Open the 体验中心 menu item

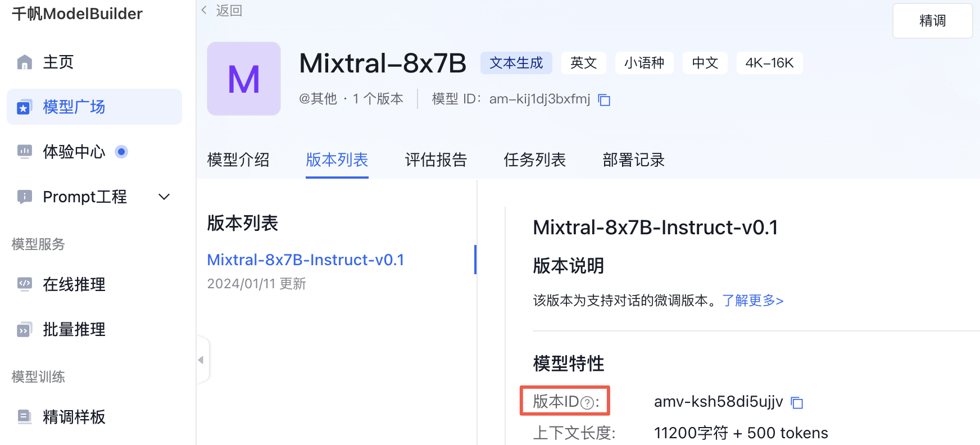pos(94,152)
